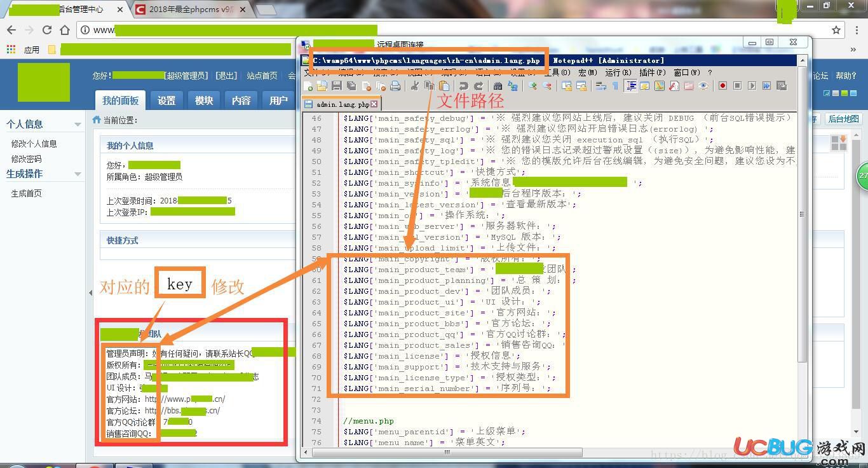Open the 运行(R) run menu
Image resolution: width=868 pixels, height=468 pixels.
(x=617, y=72)
